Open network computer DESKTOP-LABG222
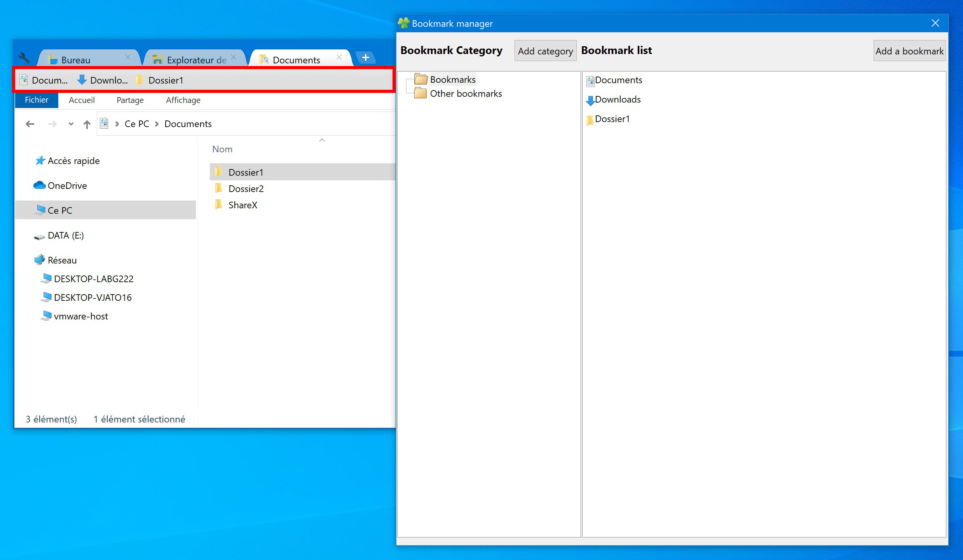 (94, 279)
